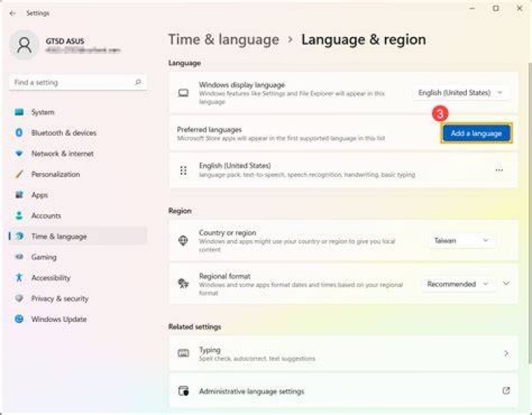
Task: Open Personalization settings
Action: coord(78,174)
